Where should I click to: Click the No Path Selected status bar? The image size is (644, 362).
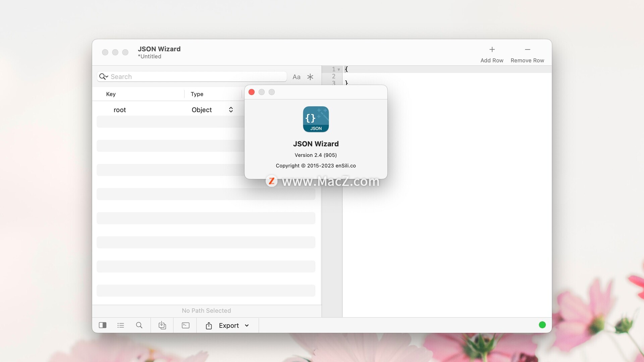coord(207,311)
